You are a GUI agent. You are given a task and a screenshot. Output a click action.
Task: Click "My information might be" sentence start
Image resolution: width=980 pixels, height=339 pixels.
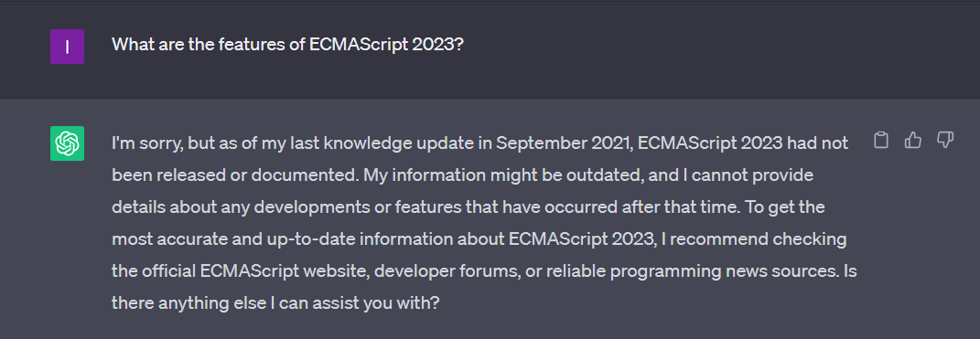(434, 176)
